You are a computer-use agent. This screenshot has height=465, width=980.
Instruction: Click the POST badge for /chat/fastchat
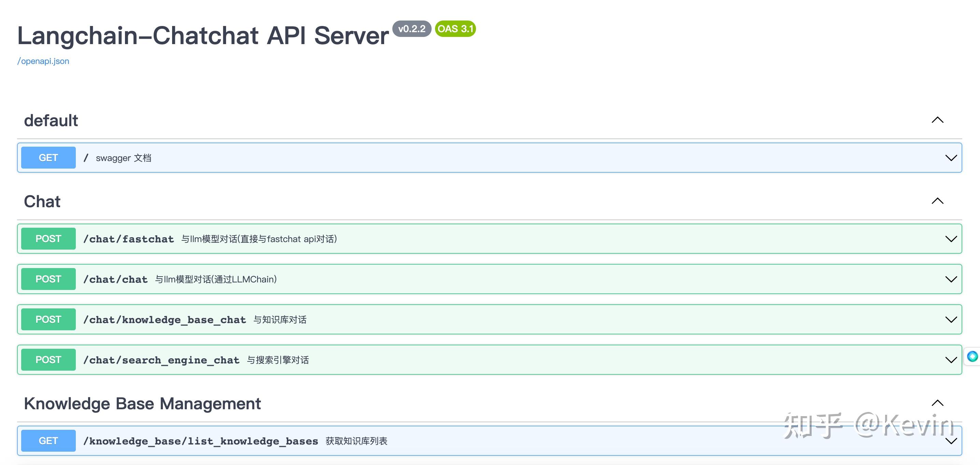point(48,239)
